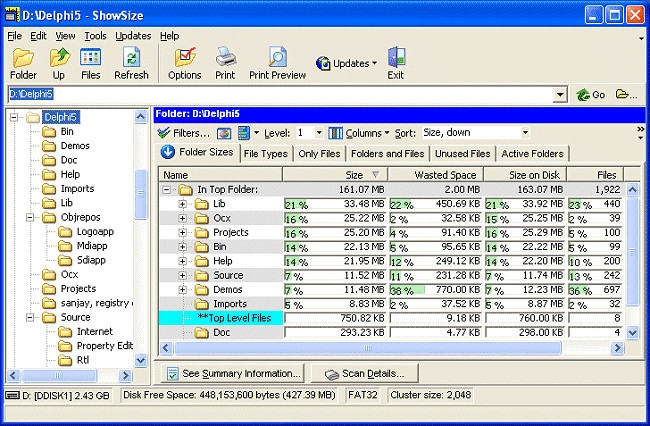
Task: Click the chart icon next to Filters
Action: click(224, 133)
